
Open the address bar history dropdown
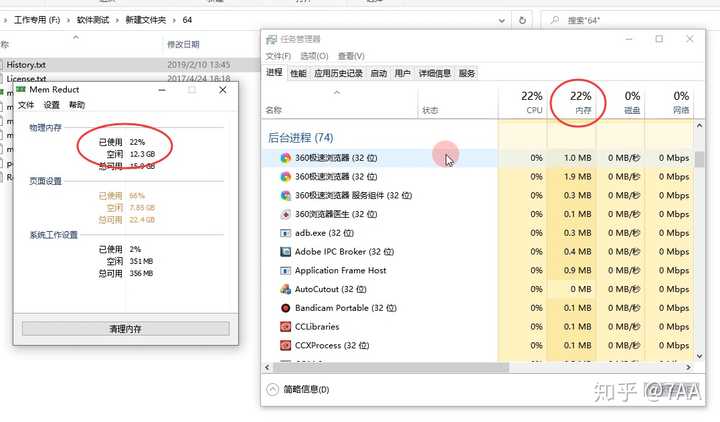click(502, 21)
